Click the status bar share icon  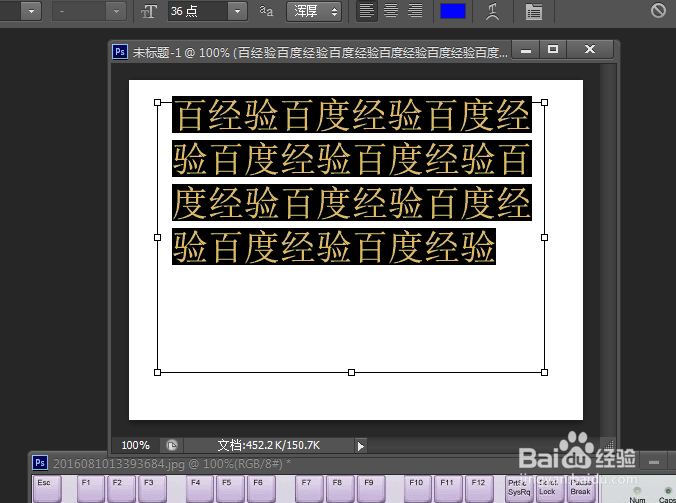[x=172, y=445]
